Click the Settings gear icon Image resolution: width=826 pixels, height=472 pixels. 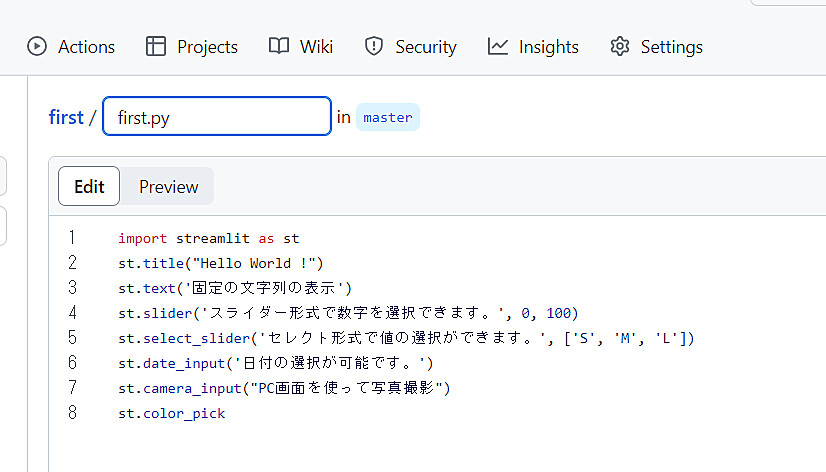[x=620, y=46]
